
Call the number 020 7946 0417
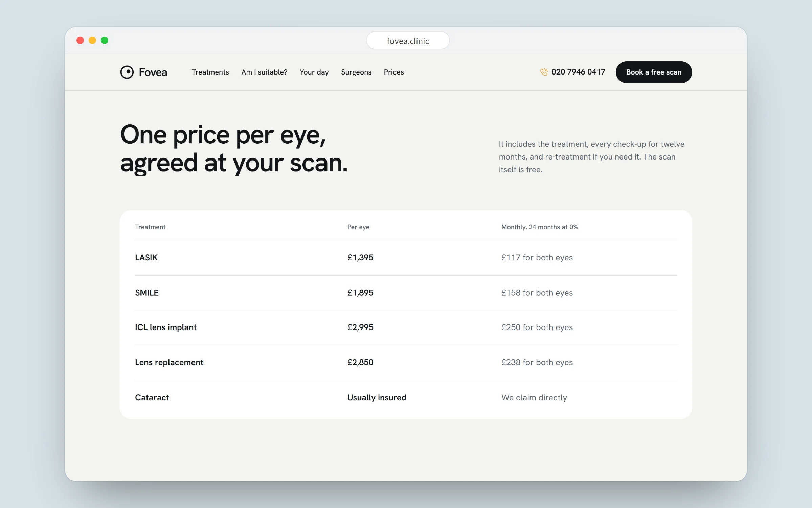coord(578,72)
